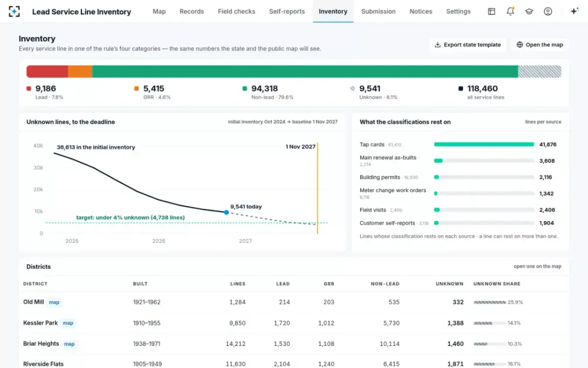
Task: Go to the Records tab
Action: tap(192, 11)
